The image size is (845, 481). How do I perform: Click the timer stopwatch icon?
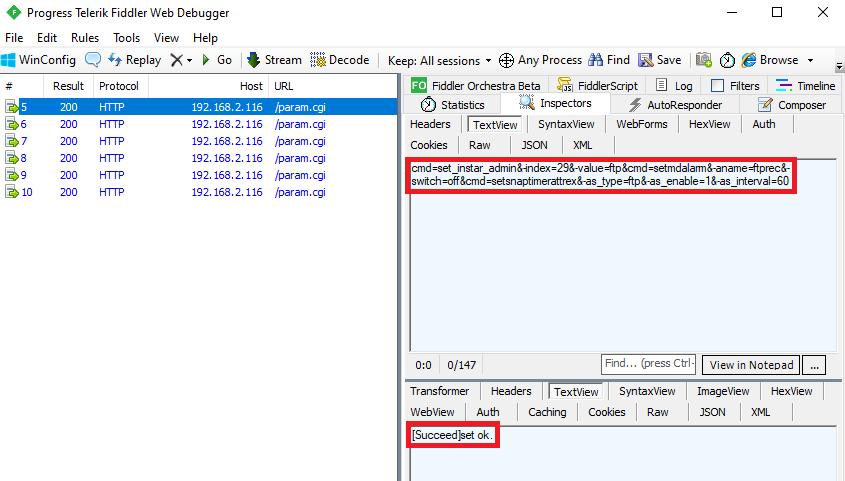point(727,60)
